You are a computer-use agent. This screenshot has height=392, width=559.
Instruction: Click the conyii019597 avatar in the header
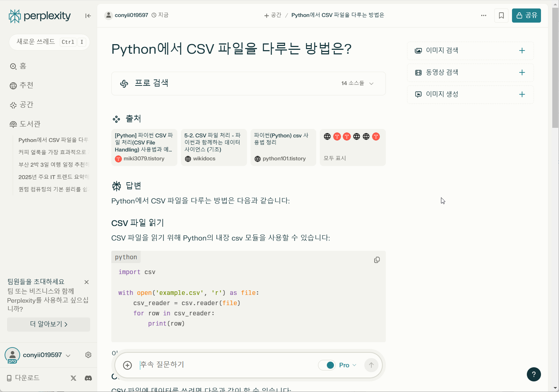click(x=109, y=15)
